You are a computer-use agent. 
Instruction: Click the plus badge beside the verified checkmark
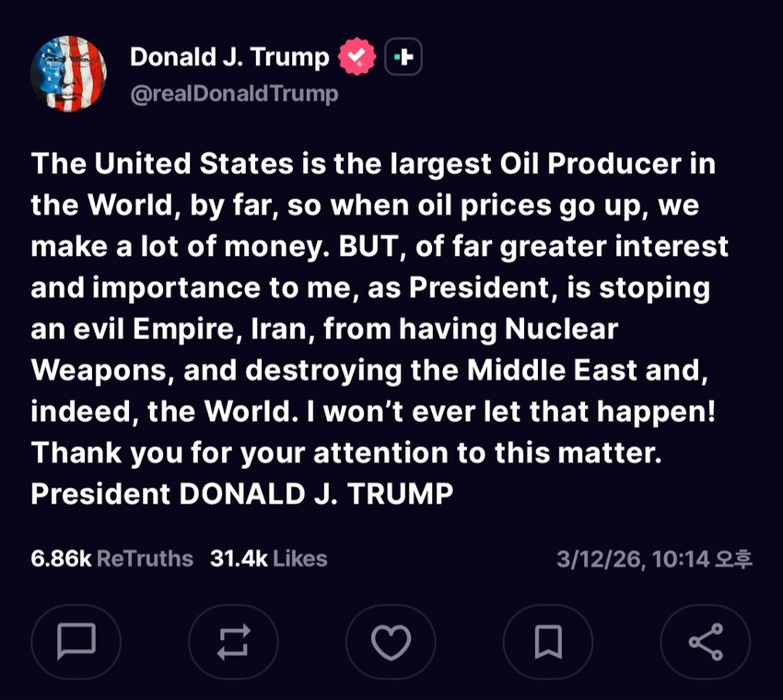point(403,58)
